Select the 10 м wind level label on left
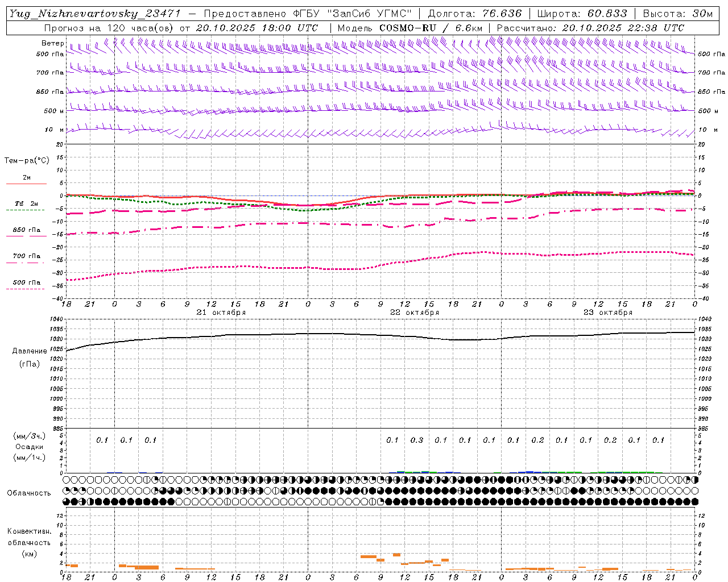This screenshot has width=728, height=582. point(54,130)
